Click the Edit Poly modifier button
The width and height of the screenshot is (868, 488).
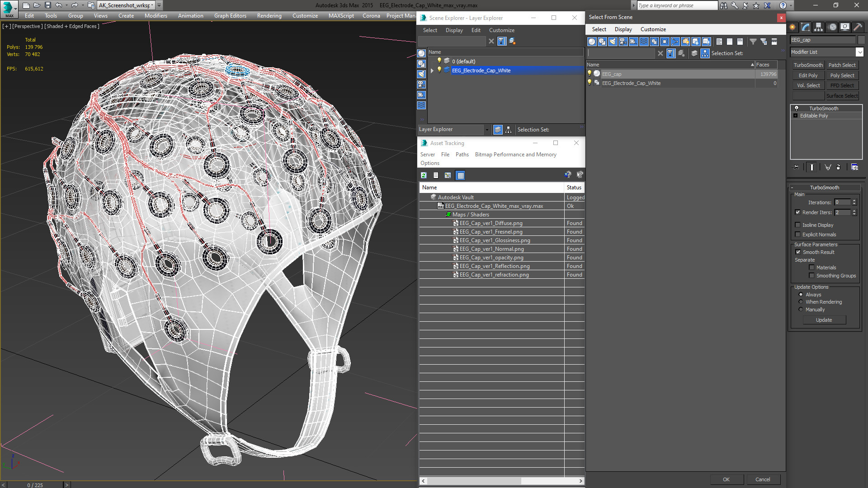click(x=808, y=75)
